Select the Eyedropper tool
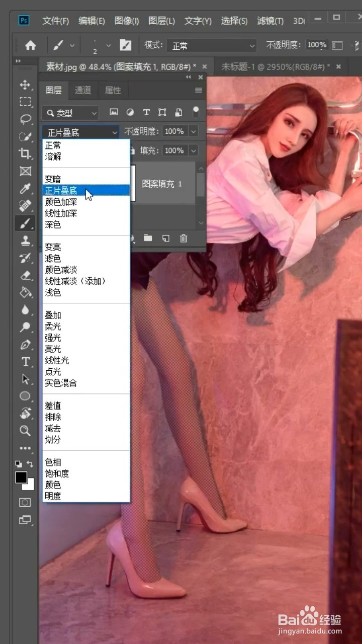 pyautogui.click(x=25, y=189)
